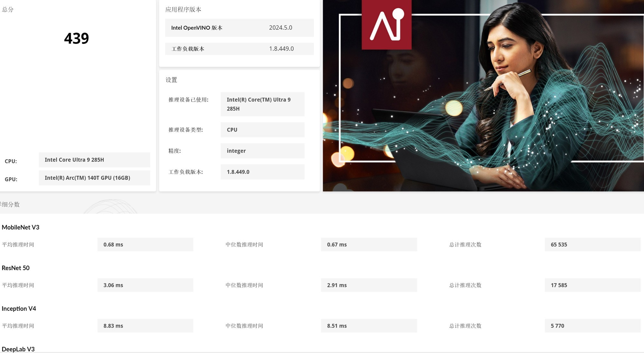Click ResNet 50 median inference time 2.91 ms
Image resolution: width=644 pixels, height=353 pixels.
coord(369,285)
